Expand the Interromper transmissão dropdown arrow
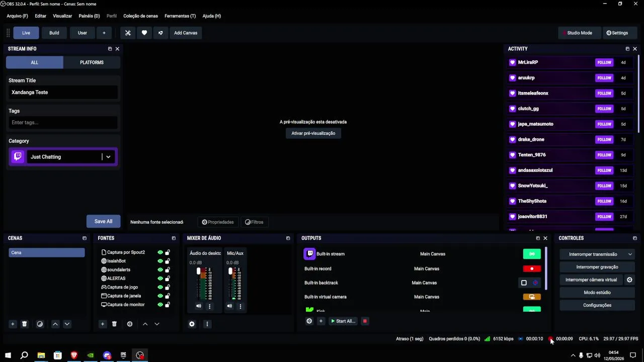 click(630, 254)
